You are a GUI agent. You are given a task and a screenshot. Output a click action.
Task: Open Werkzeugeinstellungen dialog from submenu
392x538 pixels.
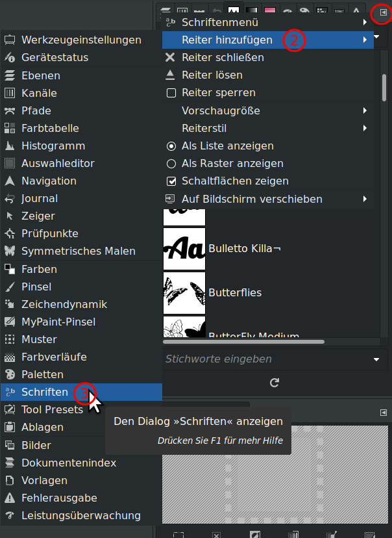click(x=81, y=40)
